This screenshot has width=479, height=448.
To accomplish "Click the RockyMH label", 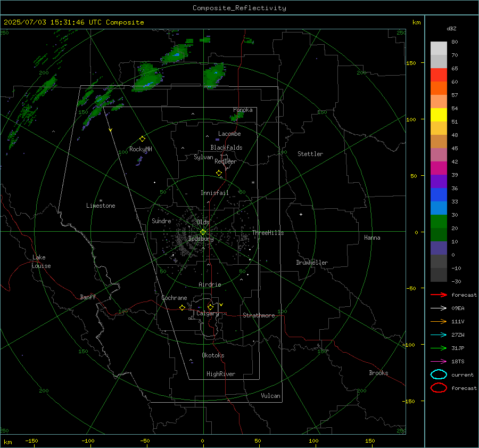I will pos(141,149).
